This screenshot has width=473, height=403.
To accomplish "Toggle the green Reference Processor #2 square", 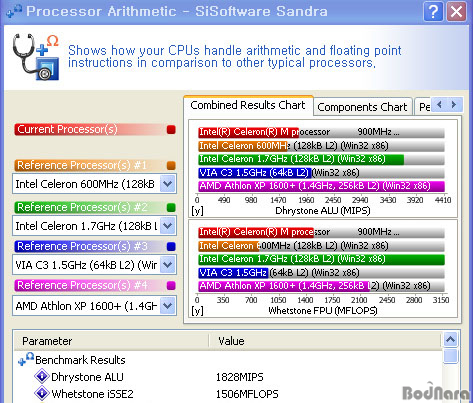I will [171, 207].
